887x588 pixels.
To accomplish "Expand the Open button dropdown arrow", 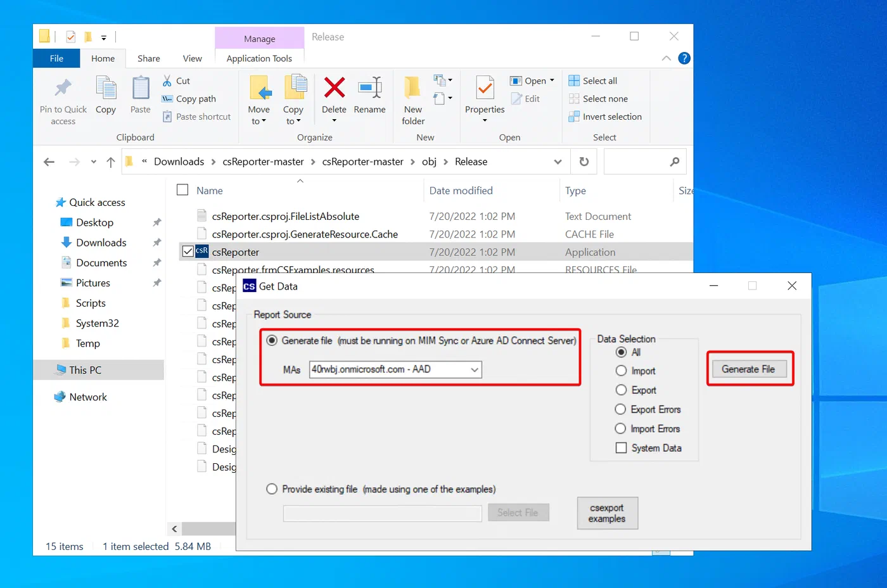I will pos(552,80).
